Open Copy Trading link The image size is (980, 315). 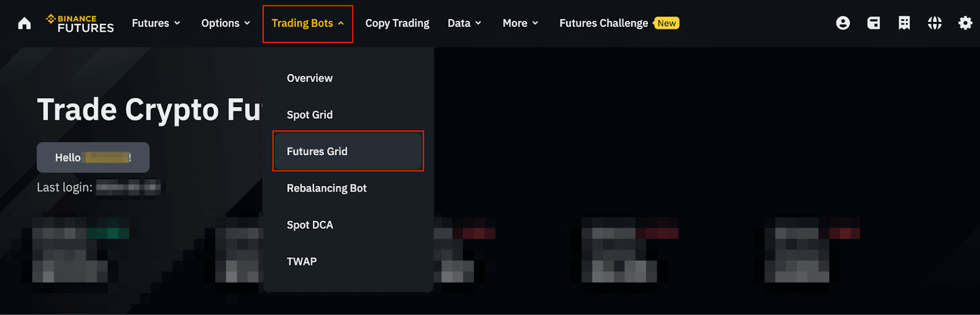(397, 23)
